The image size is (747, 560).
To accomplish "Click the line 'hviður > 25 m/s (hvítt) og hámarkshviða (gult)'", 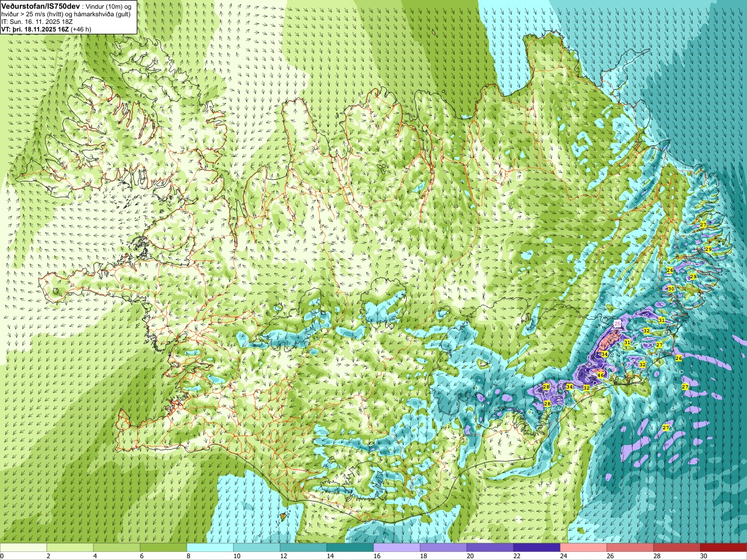I will tap(66, 14).
